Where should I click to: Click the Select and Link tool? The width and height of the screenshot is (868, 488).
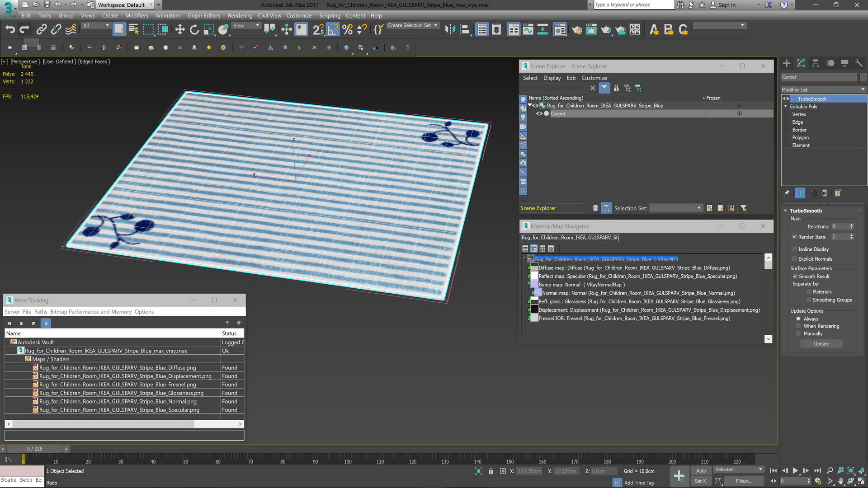(x=41, y=30)
